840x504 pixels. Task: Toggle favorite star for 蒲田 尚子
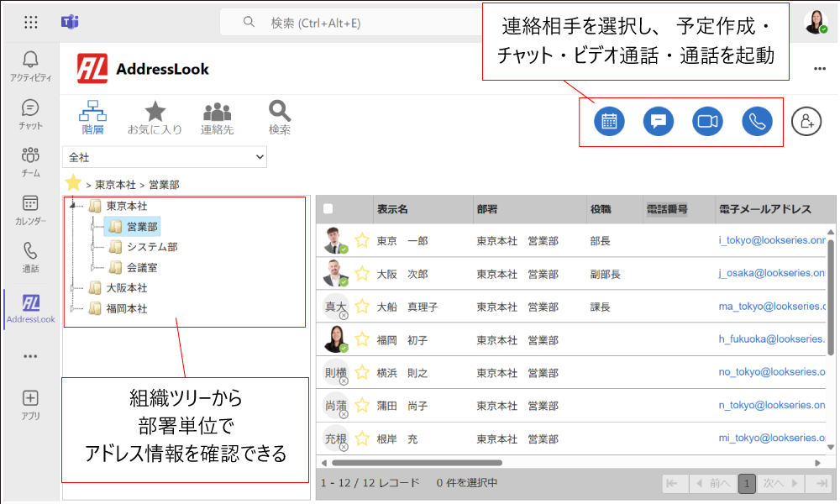coord(362,406)
